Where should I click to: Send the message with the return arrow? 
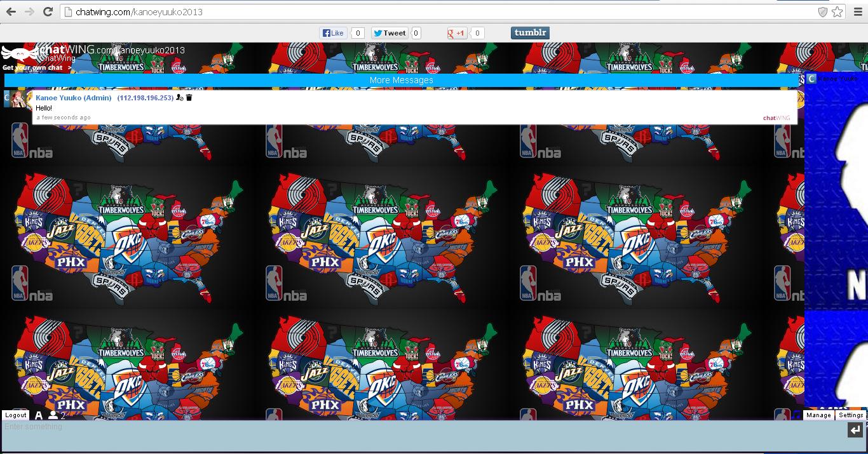point(855,431)
